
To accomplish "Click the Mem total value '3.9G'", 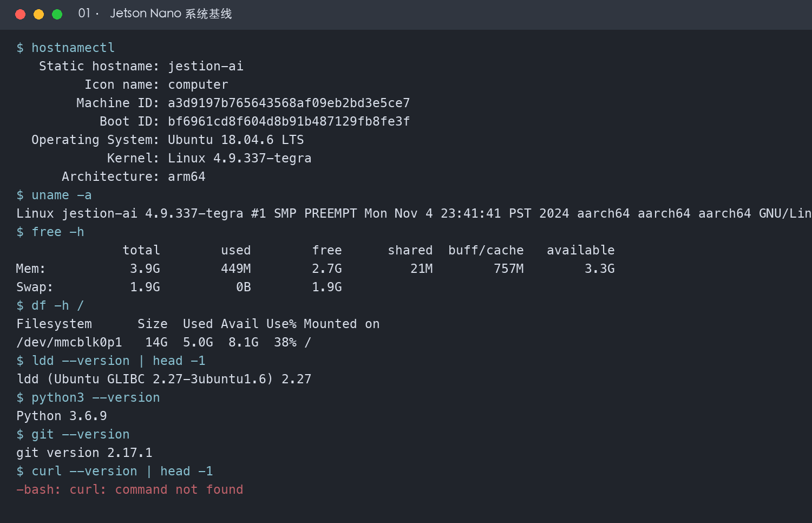I will coord(145,269).
